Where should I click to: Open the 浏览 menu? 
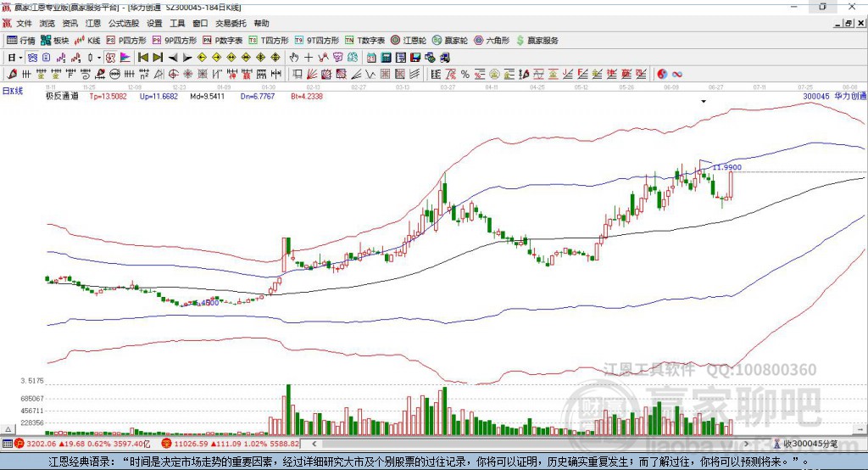47,23
